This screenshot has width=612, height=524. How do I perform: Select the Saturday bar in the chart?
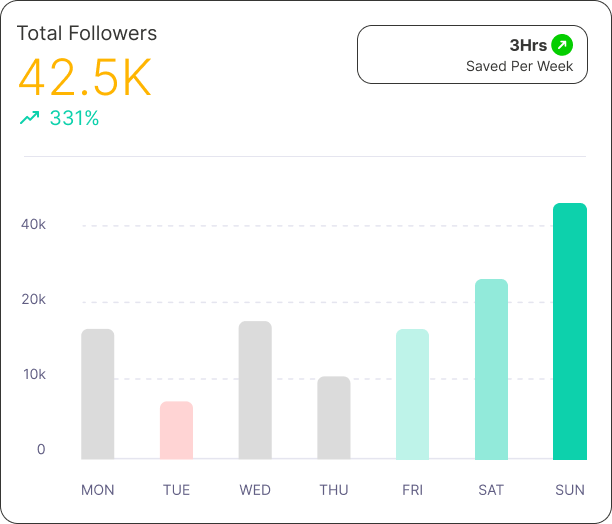[x=491, y=369]
